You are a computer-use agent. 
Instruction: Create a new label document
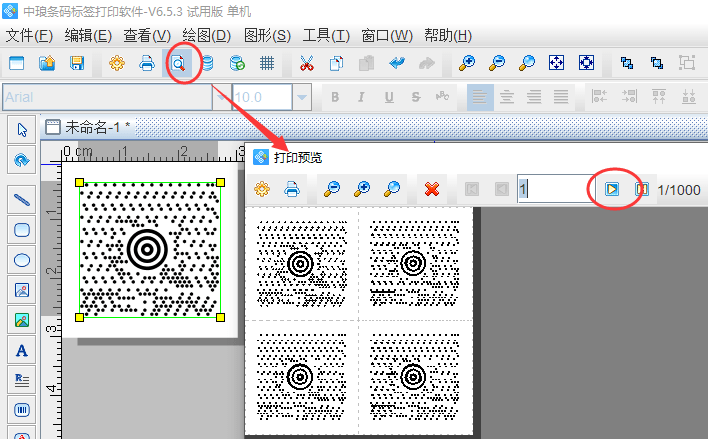click(17, 63)
